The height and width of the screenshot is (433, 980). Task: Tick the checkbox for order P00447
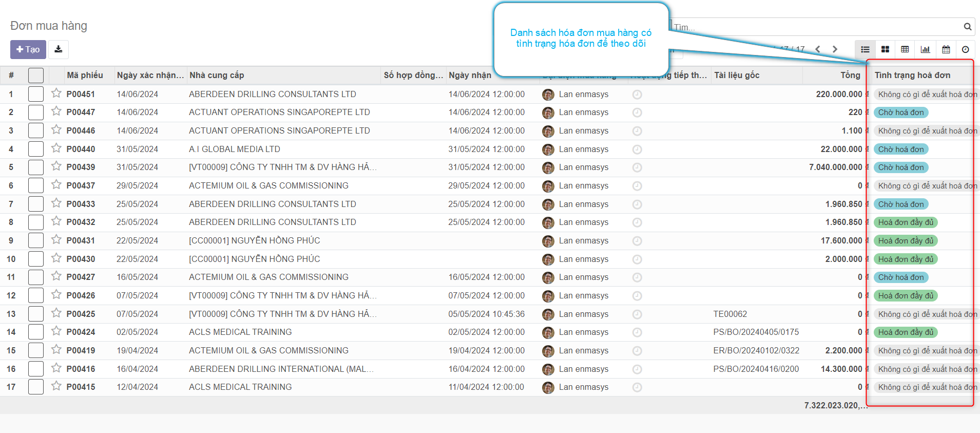[x=36, y=112]
